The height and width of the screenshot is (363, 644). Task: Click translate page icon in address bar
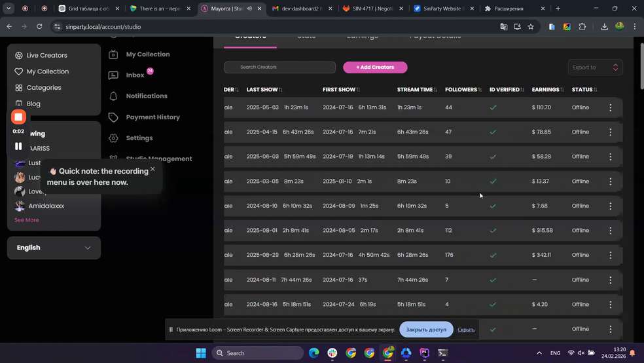(503, 27)
